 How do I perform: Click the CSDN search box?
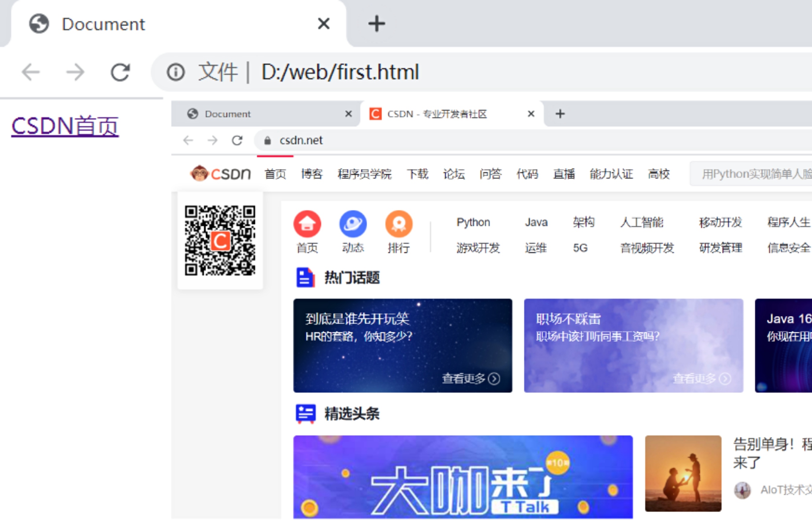[x=751, y=174]
